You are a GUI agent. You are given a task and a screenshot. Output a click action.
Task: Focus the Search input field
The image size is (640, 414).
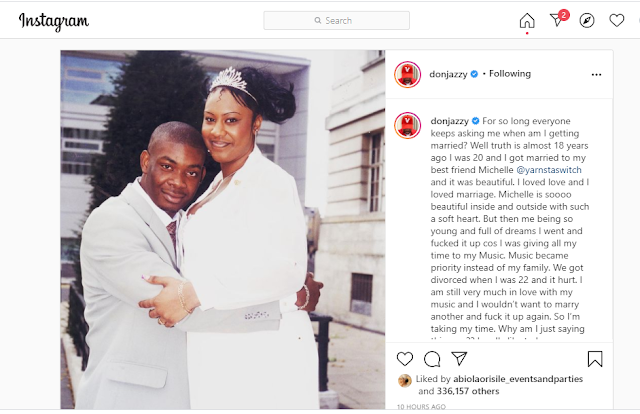pos(336,20)
